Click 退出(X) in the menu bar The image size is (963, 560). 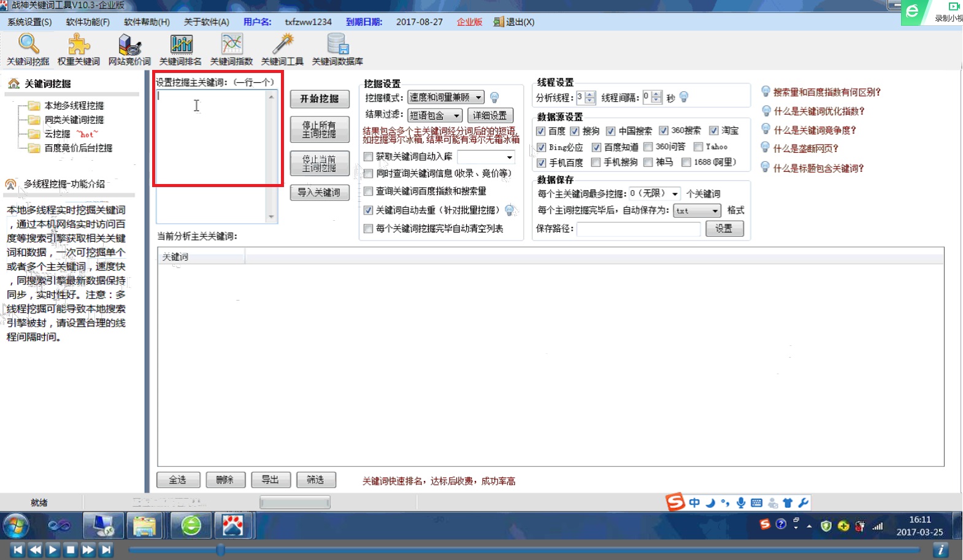[x=514, y=22]
